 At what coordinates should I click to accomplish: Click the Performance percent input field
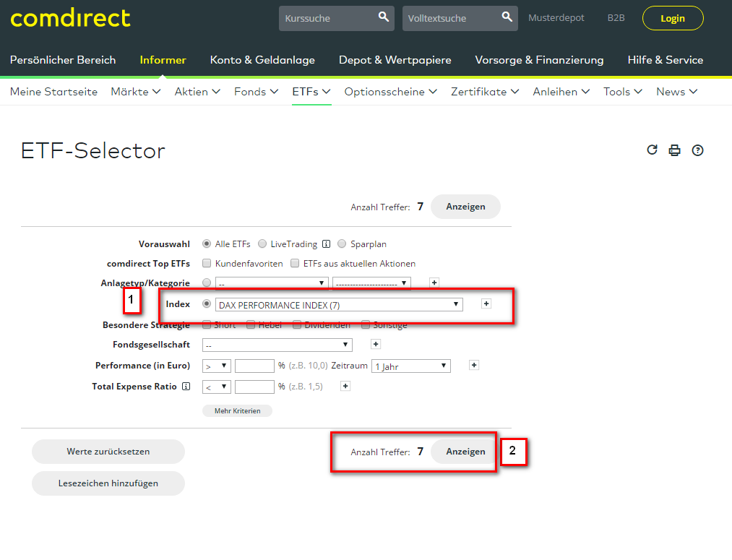tap(254, 366)
